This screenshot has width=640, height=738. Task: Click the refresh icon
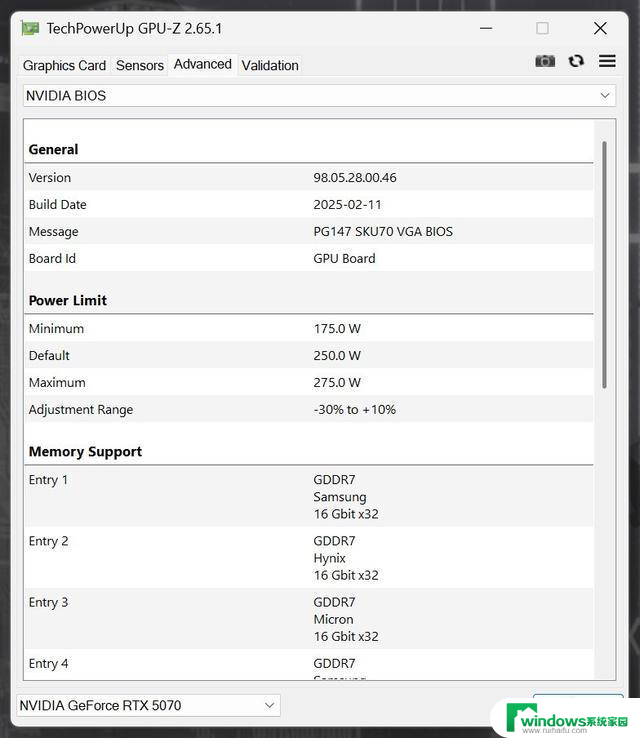pos(576,61)
